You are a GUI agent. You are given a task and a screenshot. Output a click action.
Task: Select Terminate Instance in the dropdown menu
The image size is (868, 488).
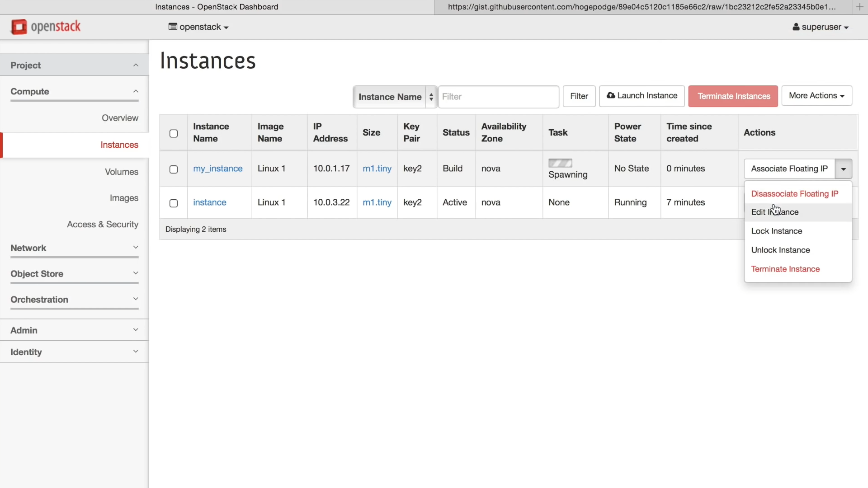click(x=785, y=269)
